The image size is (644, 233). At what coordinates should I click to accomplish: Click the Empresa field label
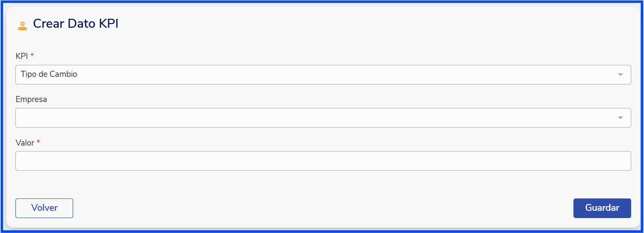31,99
